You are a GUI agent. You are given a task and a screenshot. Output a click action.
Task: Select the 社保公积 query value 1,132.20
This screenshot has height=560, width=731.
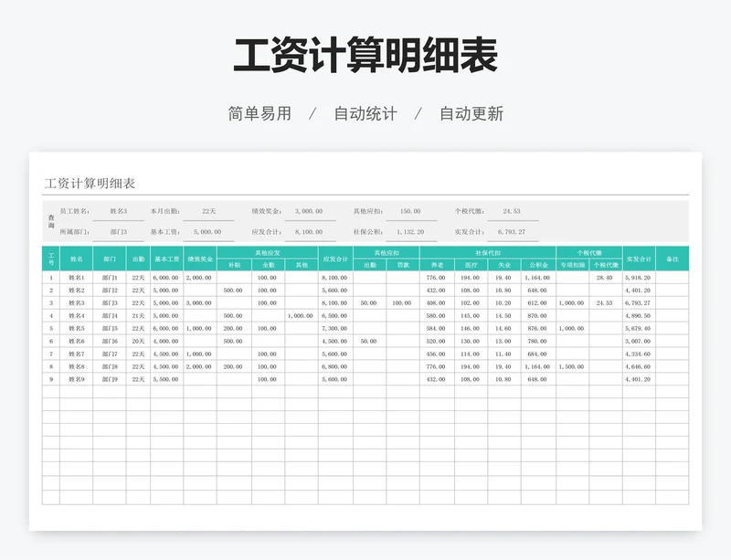pos(410,232)
